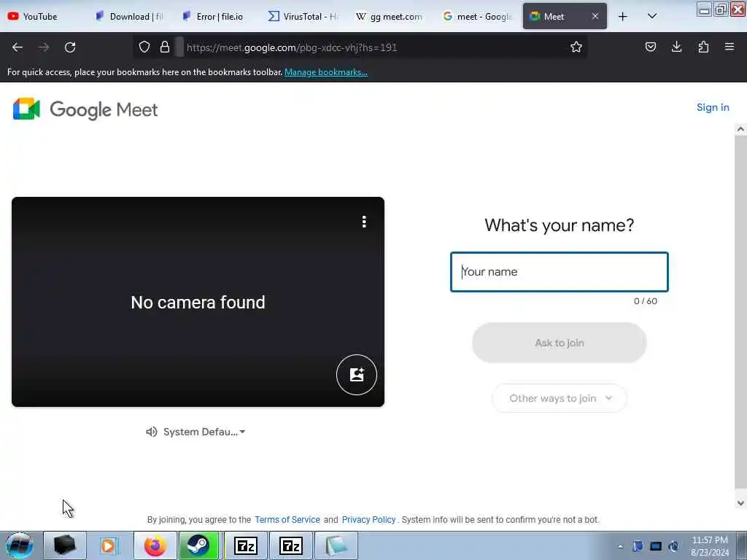Open Firefox application menu
Viewport: 747px width, 560px height.
729,47
